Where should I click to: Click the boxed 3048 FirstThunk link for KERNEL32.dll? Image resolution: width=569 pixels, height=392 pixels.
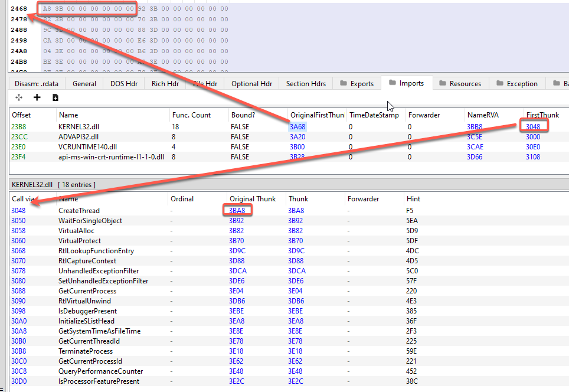533,126
